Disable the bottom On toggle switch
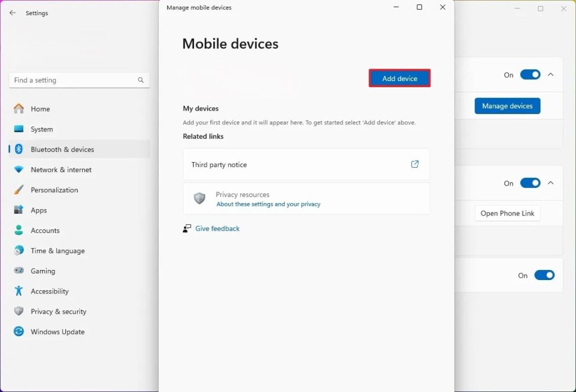The image size is (576, 392). coord(544,275)
